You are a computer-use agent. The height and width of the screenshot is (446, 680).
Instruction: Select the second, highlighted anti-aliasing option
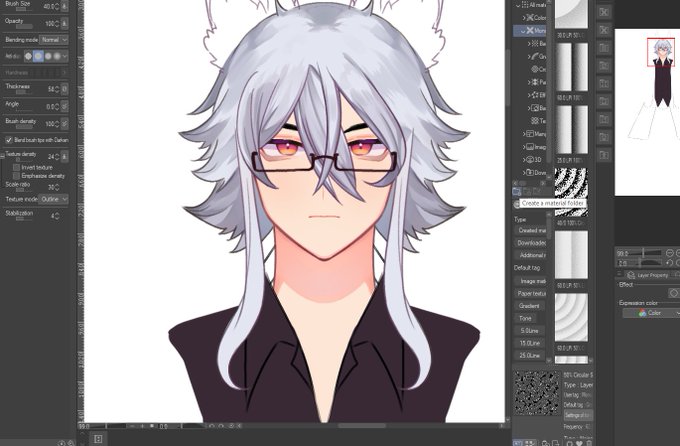pos(38,56)
